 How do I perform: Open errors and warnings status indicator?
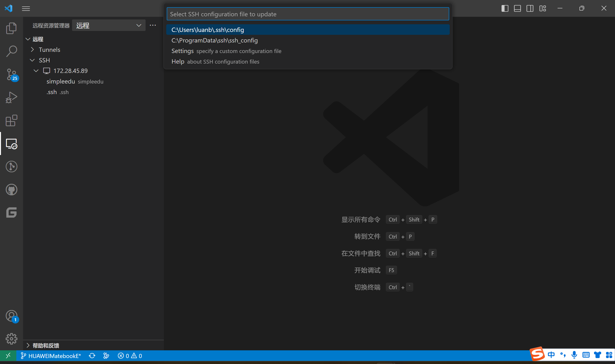(130, 356)
